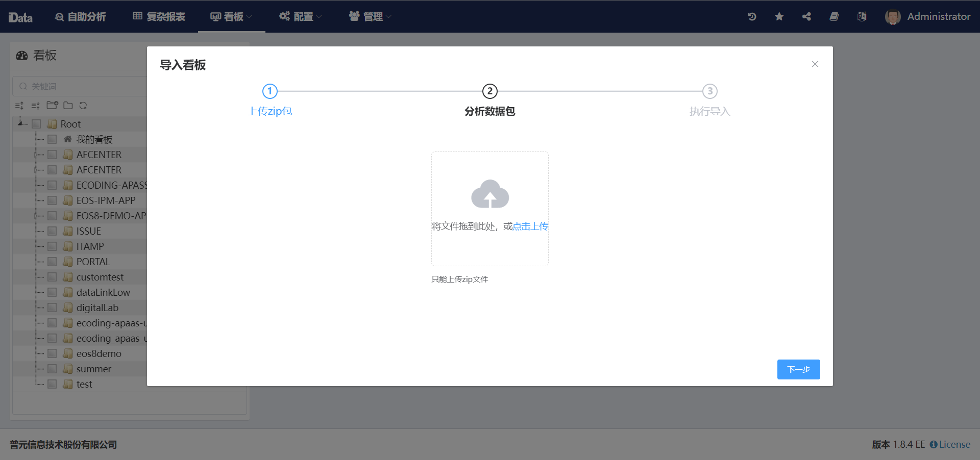This screenshot has width=980, height=460.
Task: Open the 自助分析 menu item
Action: [x=81, y=16]
